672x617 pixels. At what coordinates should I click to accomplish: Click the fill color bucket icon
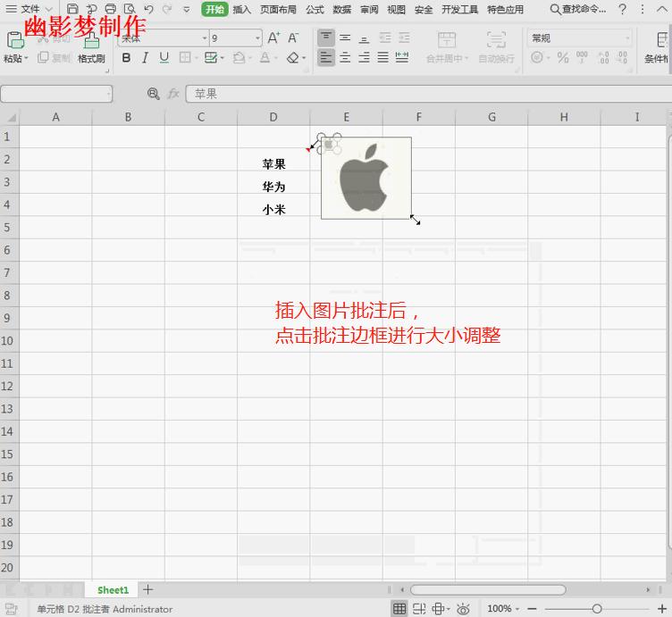[239, 57]
